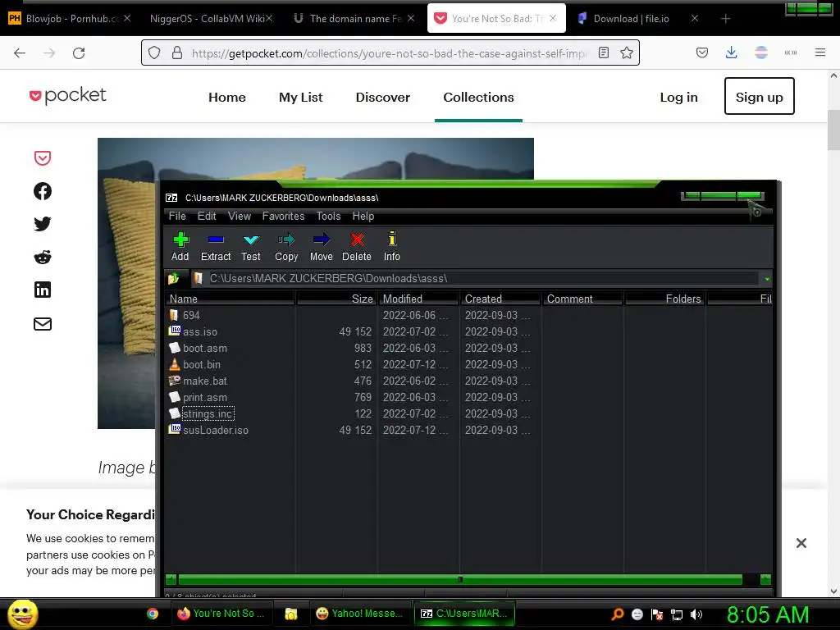Click the Sign up button
The height and width of the screenshot is (630, 840).
pos(759,97)
